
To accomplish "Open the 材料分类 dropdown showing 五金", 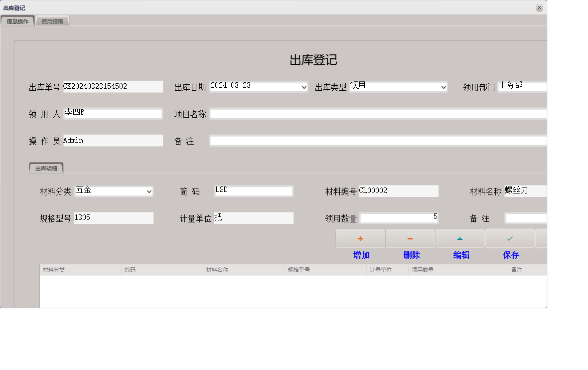I will coord(148,191).
